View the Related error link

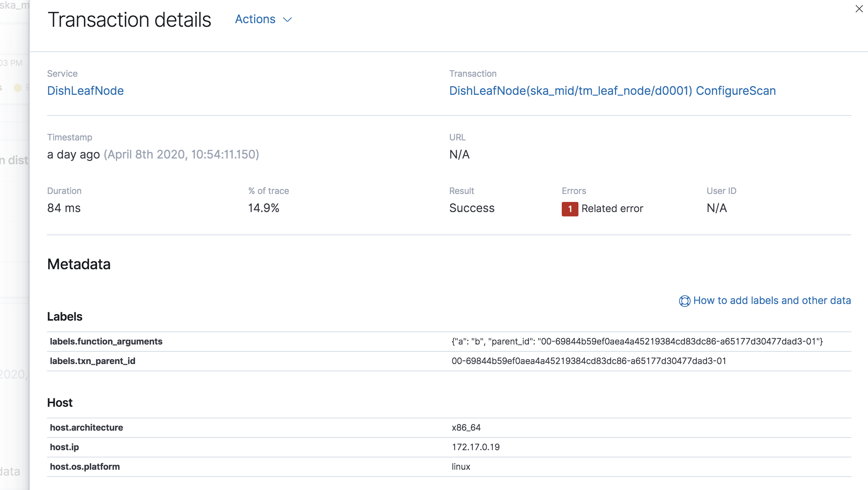[612, 208]
